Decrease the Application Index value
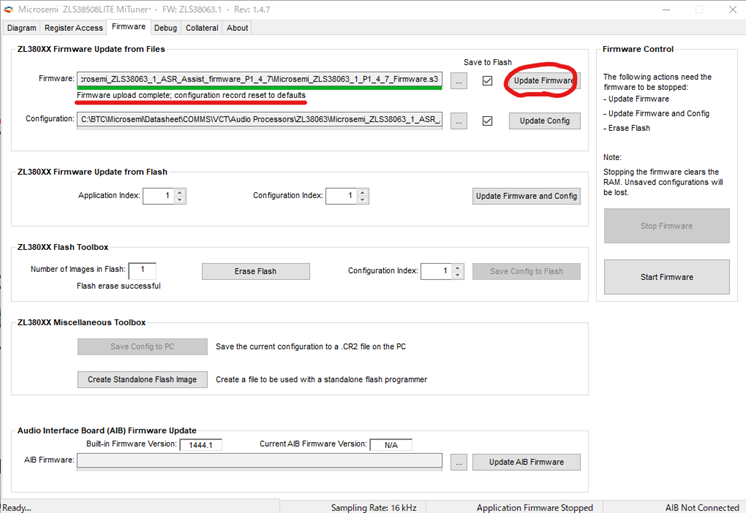The image size is (746, 513). pyautogui.click(x=180, y=200)
